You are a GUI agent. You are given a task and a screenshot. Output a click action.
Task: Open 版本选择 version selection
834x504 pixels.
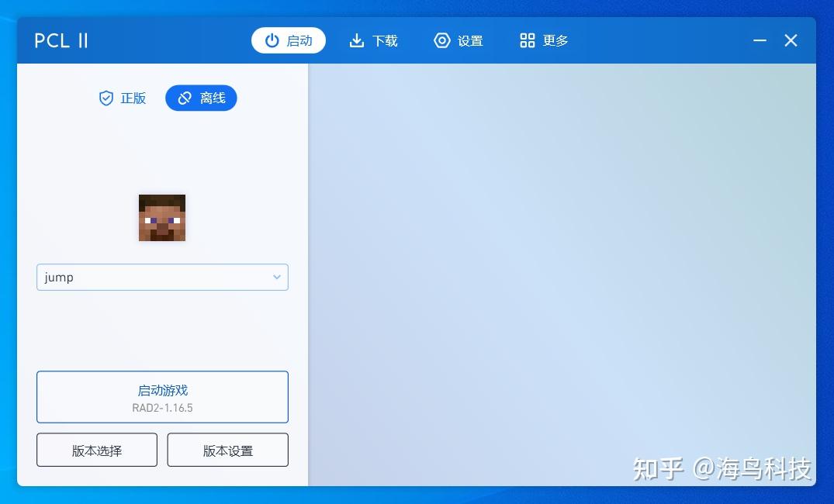96,450
